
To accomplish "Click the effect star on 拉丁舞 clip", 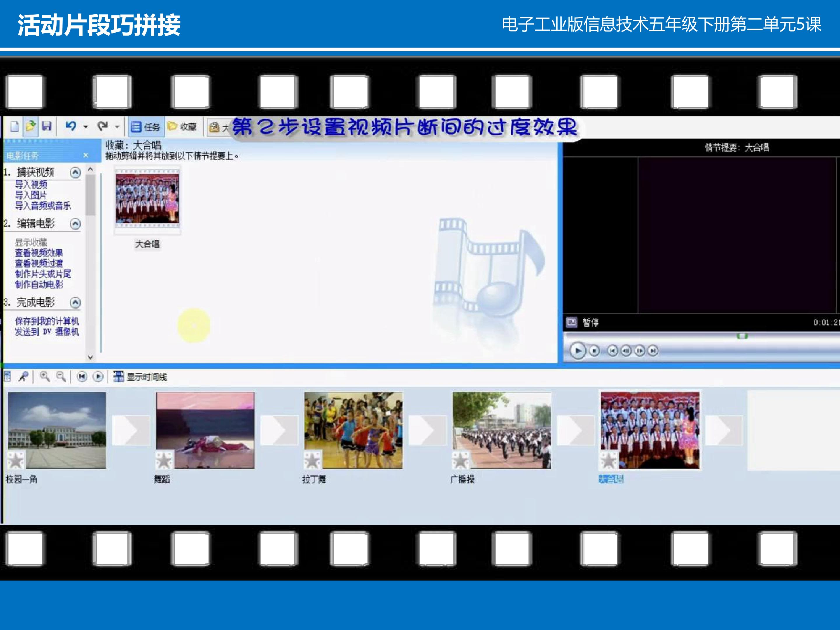I will [313, 460].
